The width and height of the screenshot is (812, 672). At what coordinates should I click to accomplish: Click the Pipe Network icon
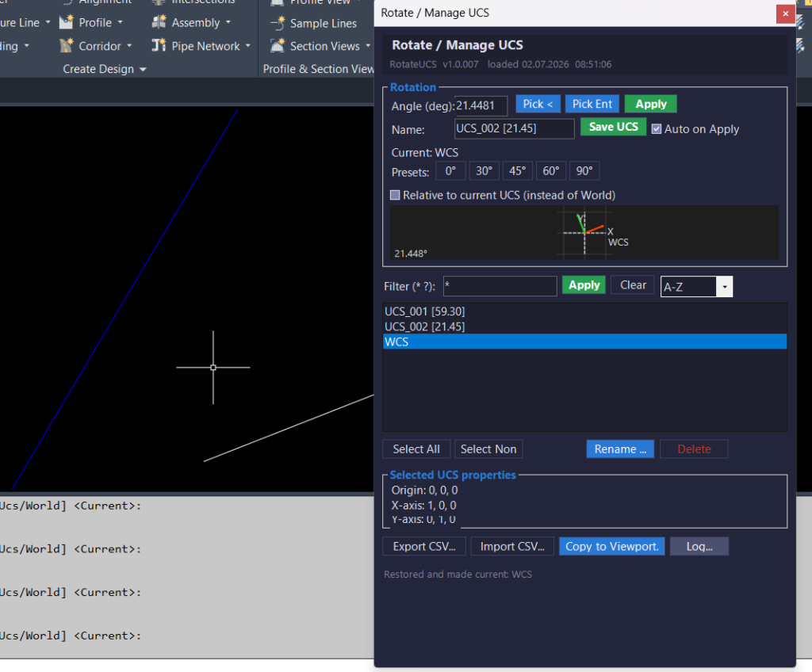point(159,45)
